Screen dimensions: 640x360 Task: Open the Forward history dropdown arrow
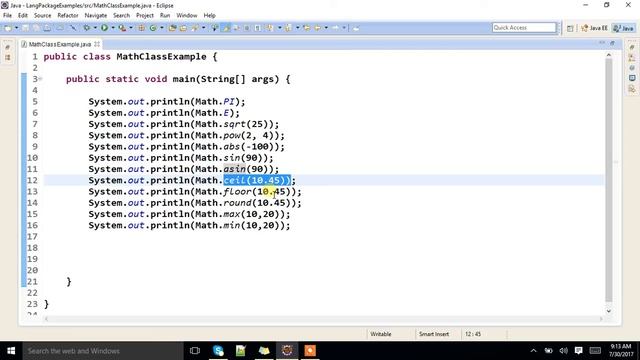point(344,28)
